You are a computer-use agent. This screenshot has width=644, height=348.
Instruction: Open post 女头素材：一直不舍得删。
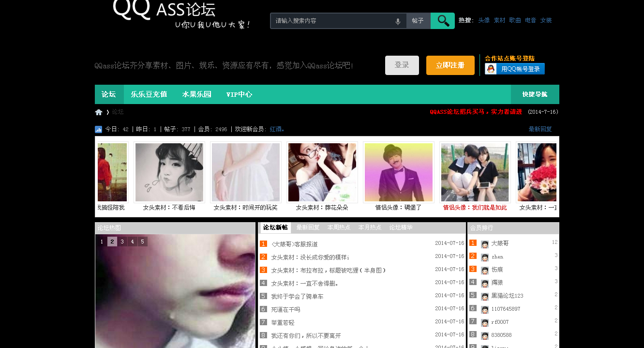(305, 283)
